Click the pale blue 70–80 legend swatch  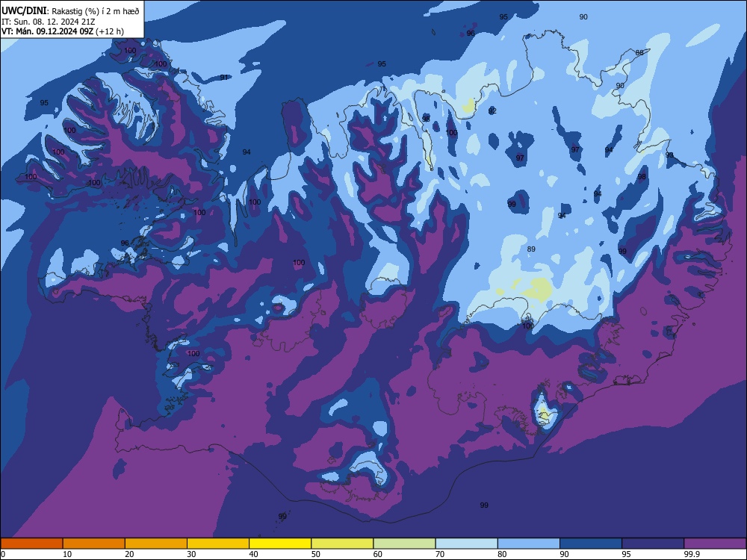click(x=467, y=544)
